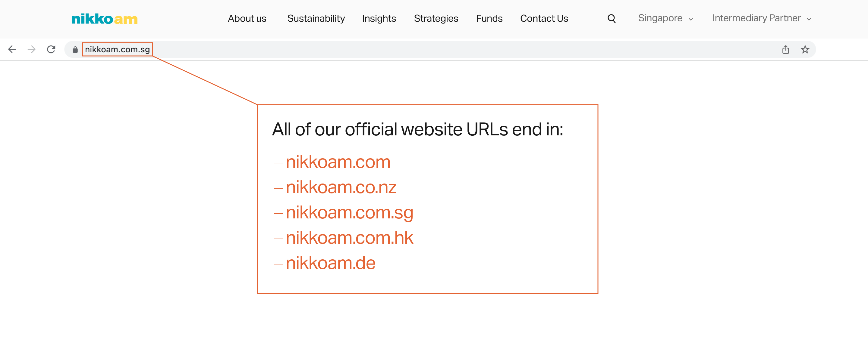Click the nikkoam.com listed URL

[338, 162]
